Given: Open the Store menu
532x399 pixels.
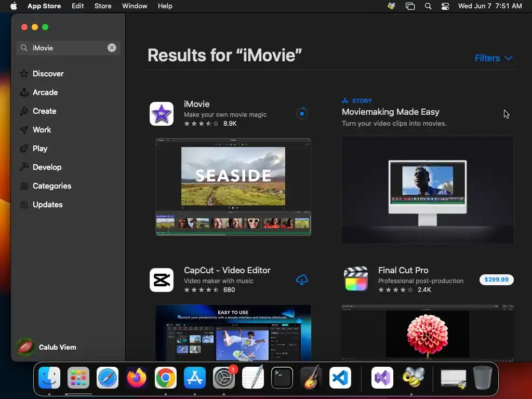Looking at the screenshot, I should pyautogui.click(x=103, y=6).
